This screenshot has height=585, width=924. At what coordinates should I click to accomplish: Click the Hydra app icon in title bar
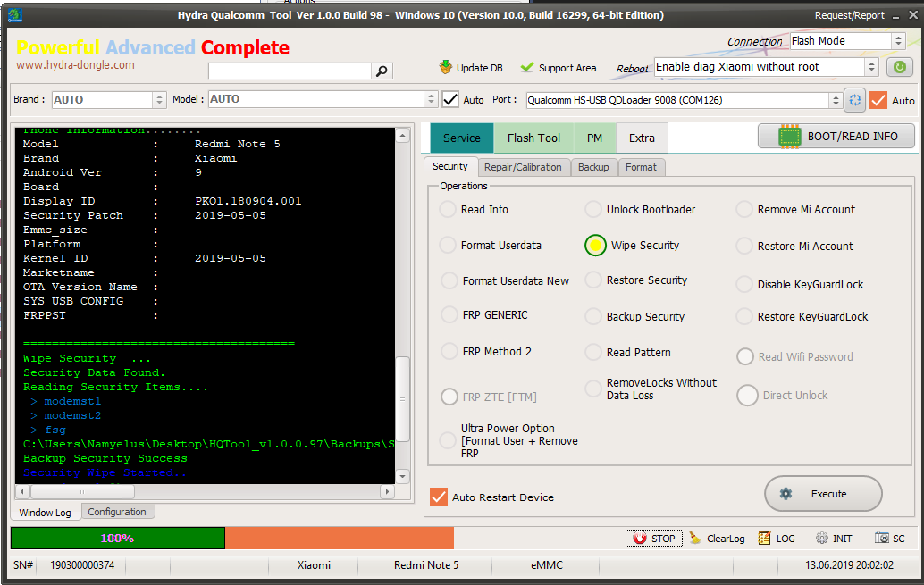15,15
